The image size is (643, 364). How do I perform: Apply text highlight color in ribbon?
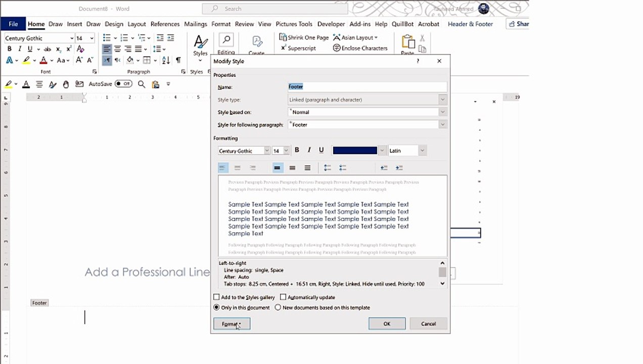tap(26, 60)
